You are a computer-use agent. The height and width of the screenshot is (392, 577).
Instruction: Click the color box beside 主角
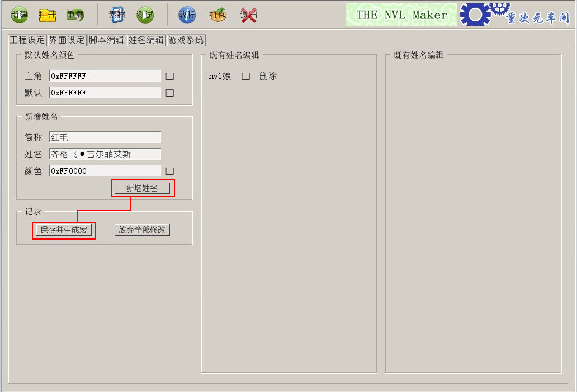pos(169,76)
